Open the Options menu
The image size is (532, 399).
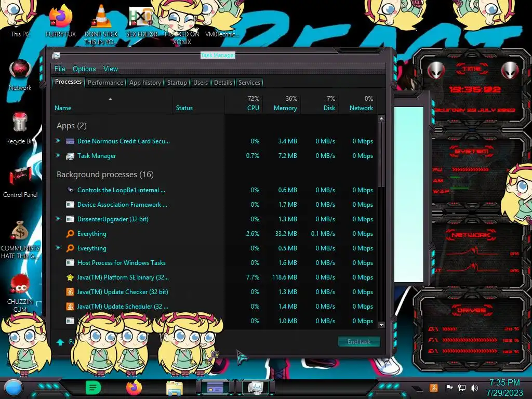click(84, 69)
